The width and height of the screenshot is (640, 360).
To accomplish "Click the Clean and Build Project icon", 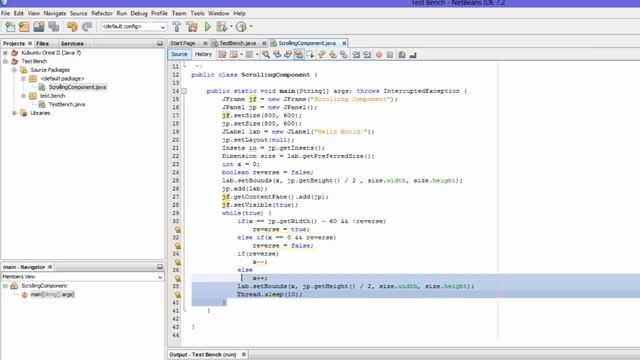I will [x=192, y=27].
